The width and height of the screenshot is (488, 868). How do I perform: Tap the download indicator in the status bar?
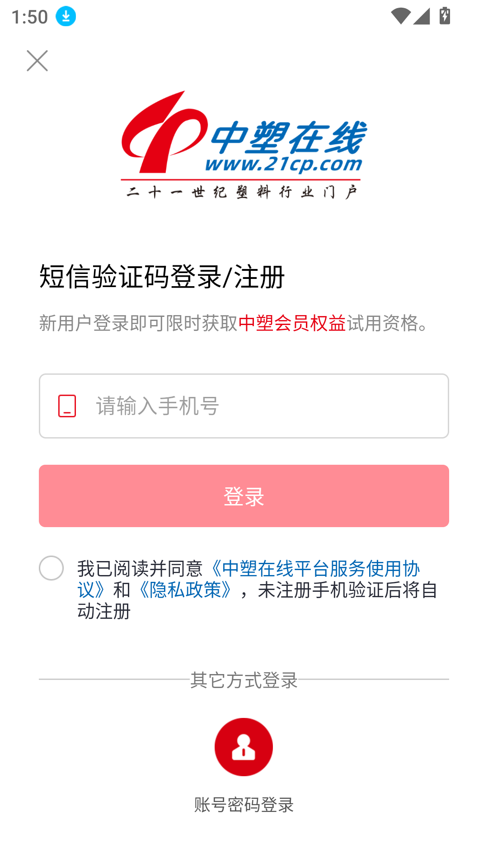coord(66,17)
